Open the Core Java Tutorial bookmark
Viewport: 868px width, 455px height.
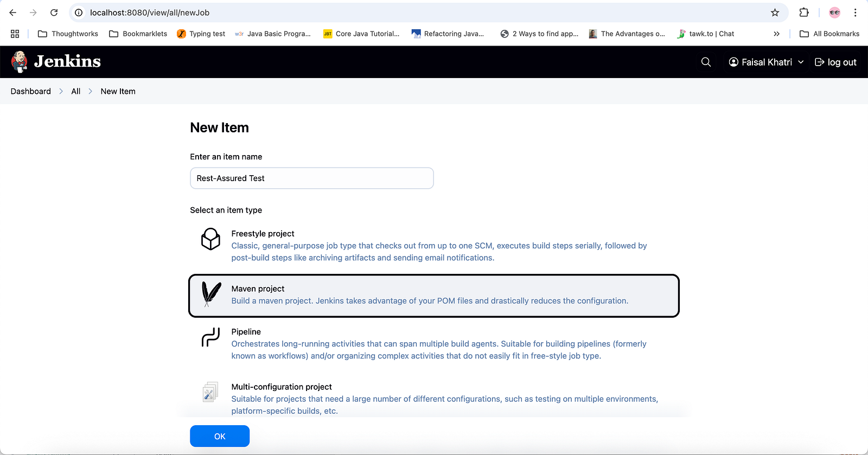tap(361, 34)
